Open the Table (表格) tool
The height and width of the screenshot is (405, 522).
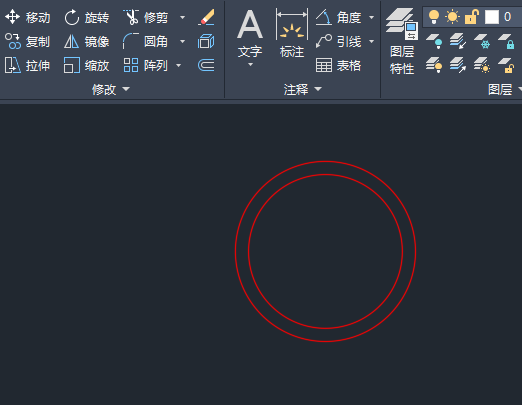(338, 65)
